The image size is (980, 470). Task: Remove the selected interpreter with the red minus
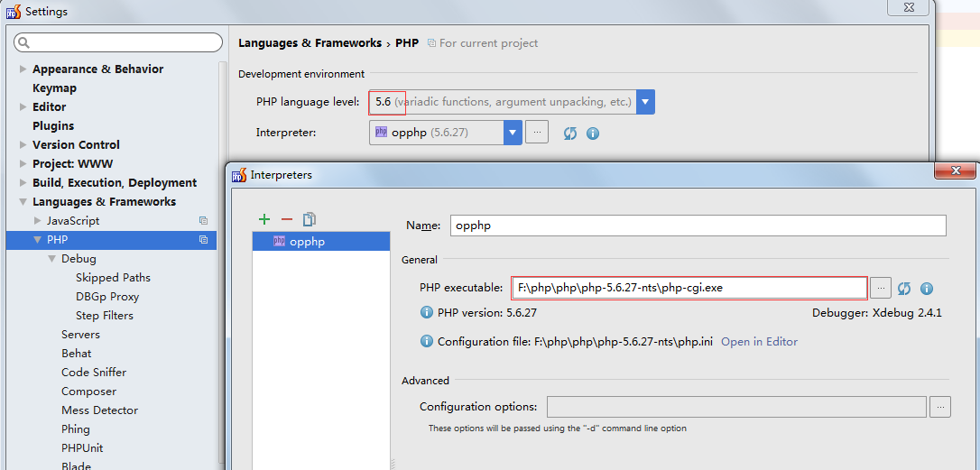tap(287, 218)
